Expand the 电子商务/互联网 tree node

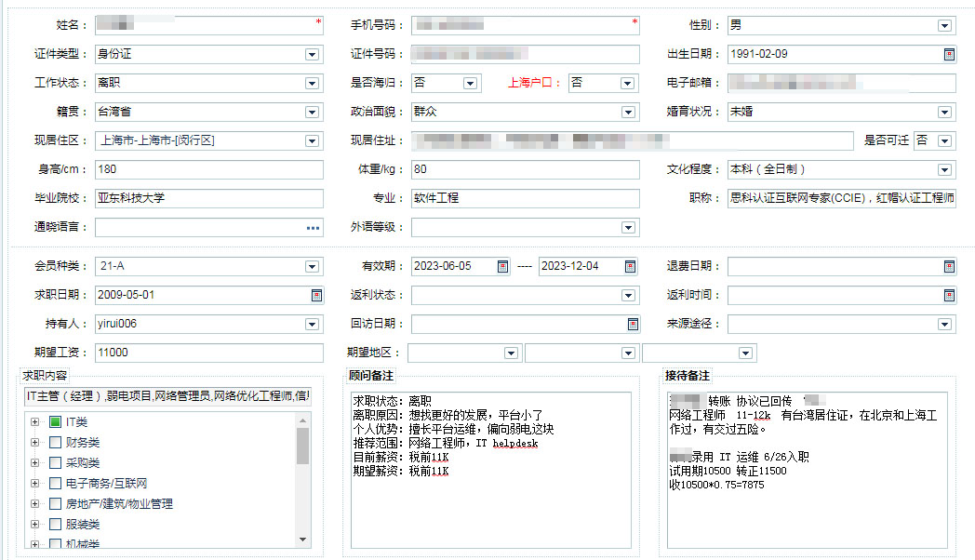(x=34, y=484)
